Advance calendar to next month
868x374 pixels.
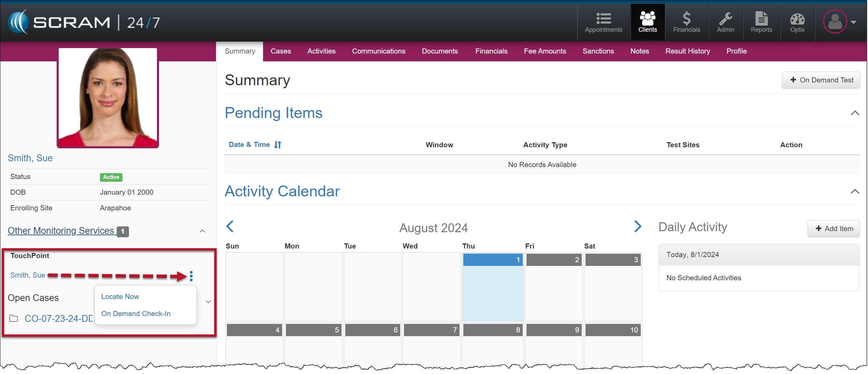[x=637, y=226]
